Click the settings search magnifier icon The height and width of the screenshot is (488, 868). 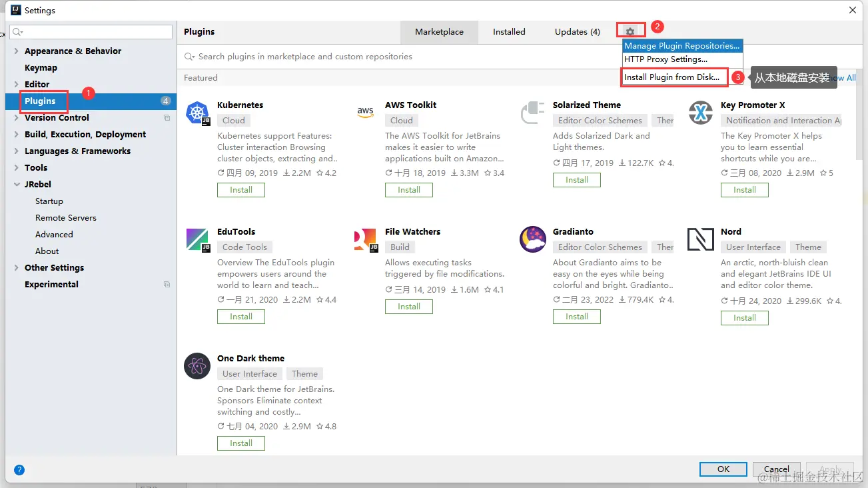18,32
